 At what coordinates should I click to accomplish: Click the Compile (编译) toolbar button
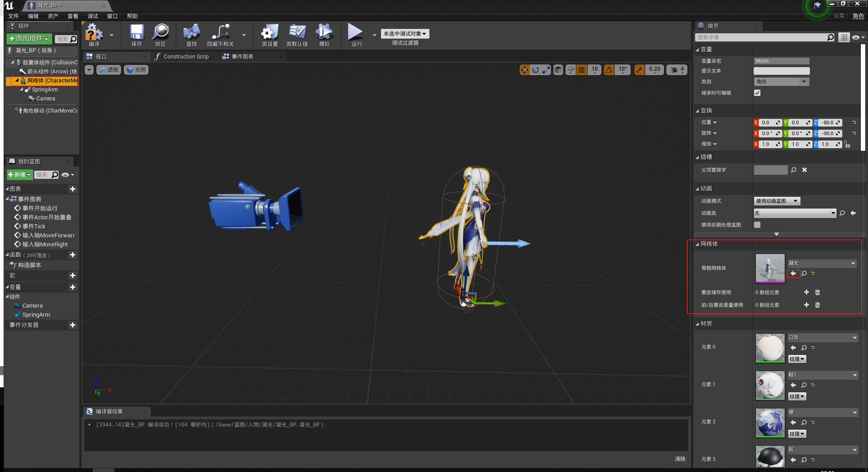(94, 35)
